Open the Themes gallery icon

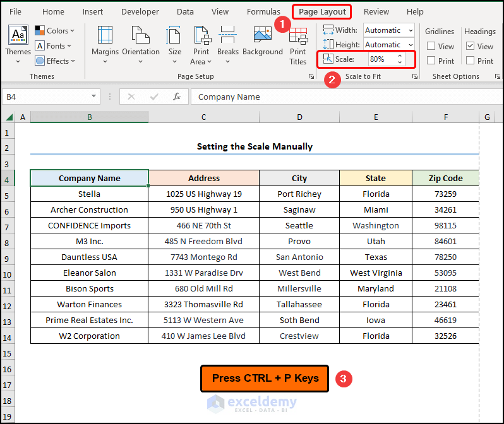[x=18, y=35]
